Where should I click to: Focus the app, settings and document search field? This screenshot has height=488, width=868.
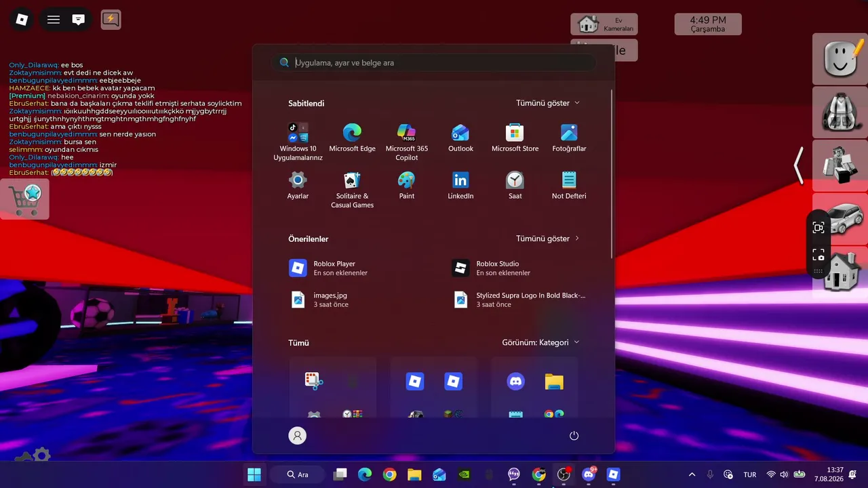pyautogui.click(x=434, y=62)
